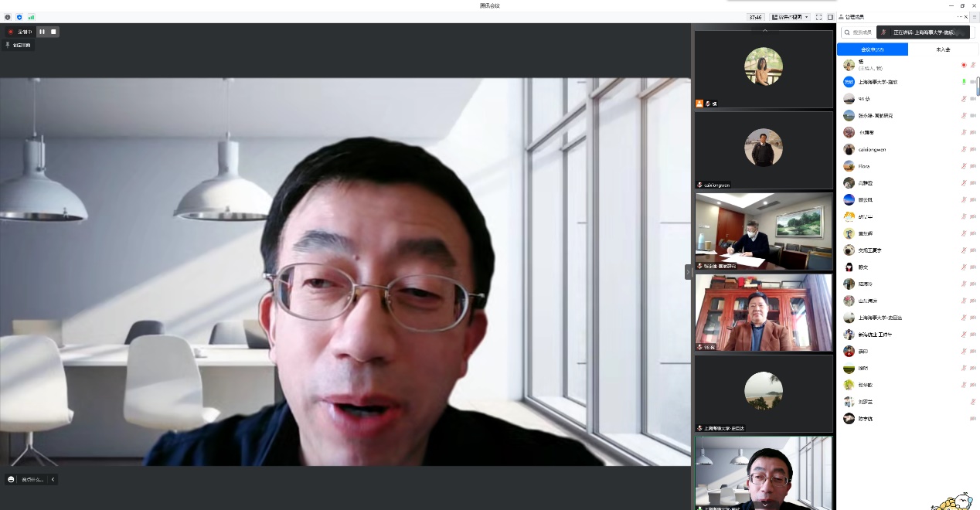Viewport: 980px width, 510px height.
Task: Click the chat box 'say something' field
Action: pos(32,479)
